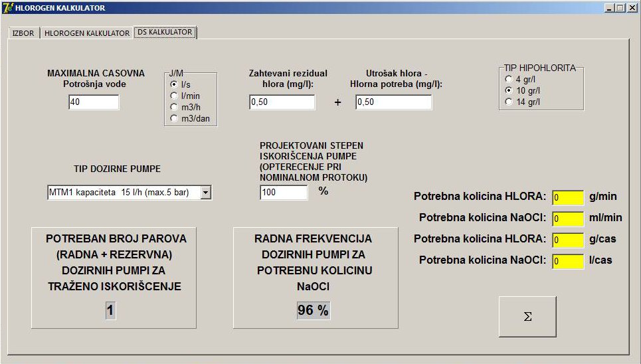
Task: Click pump utilization field showing 100
Action: (284, 192)
